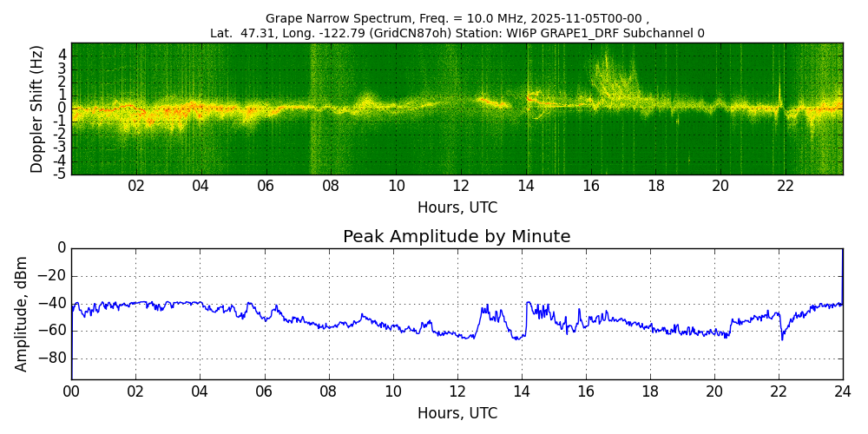Click "Hours, UTC" label beneath the spectrogram

tap(457, 207)
